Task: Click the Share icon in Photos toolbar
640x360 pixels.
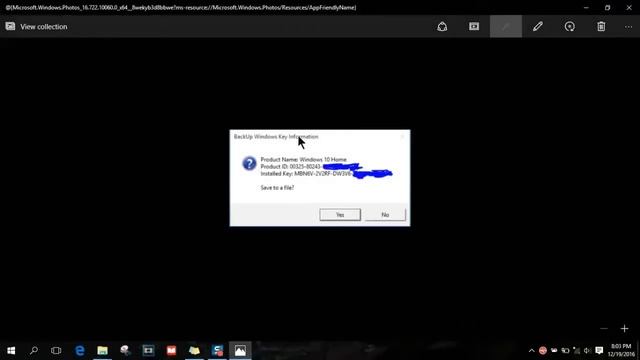Action: point(442,27)
